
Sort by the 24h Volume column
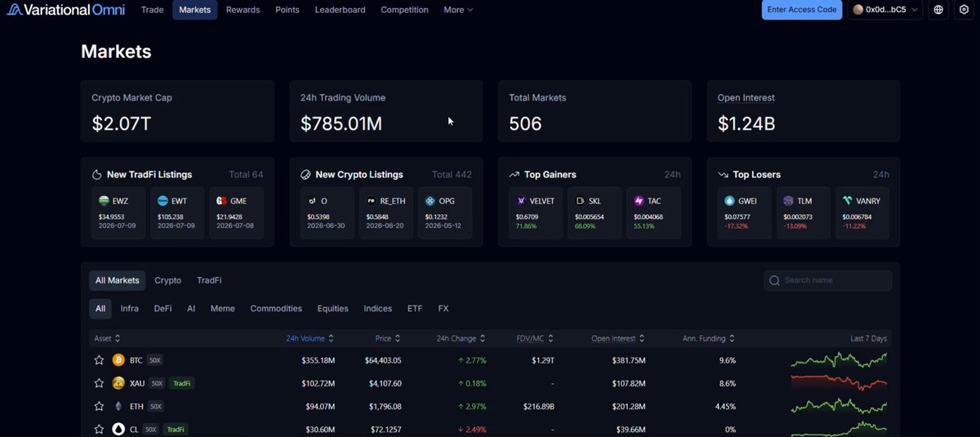point(310,338)
